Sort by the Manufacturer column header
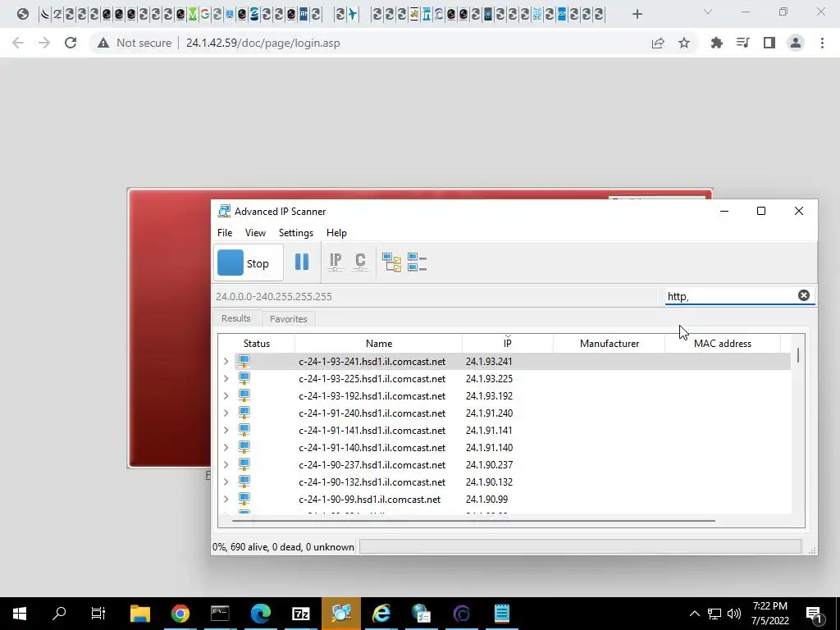Screen dimensions: 840x630 pos(609,344)
